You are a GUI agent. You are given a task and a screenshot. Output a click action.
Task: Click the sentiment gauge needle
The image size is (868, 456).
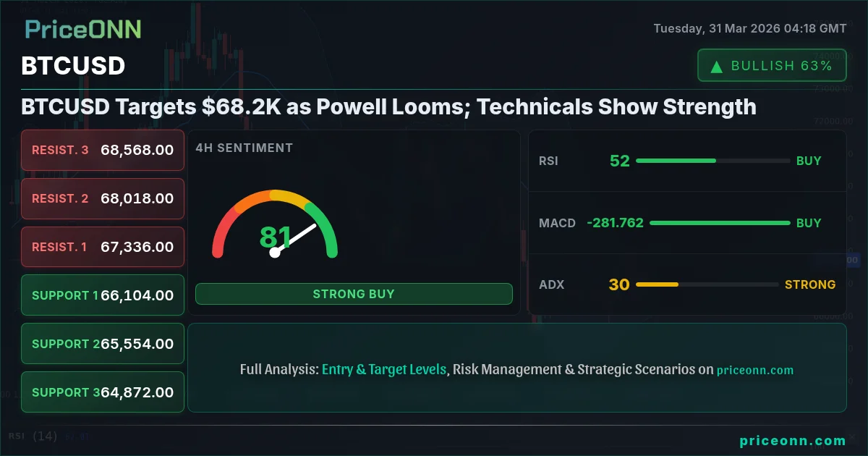point(295,240)
